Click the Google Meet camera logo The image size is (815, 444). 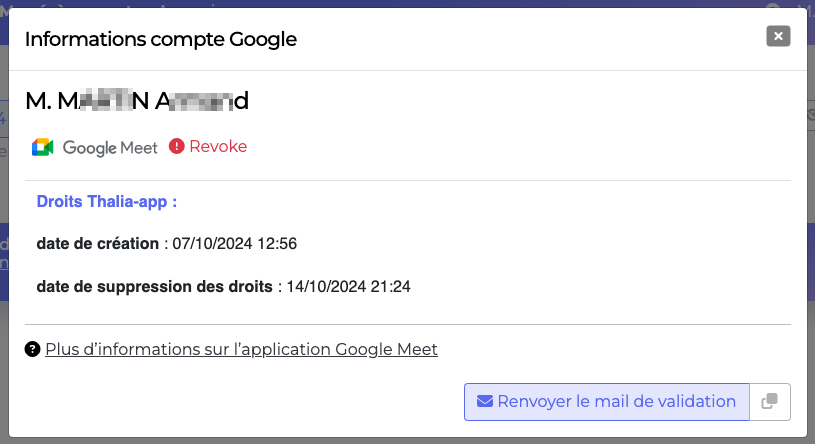(x=43, y=147)
